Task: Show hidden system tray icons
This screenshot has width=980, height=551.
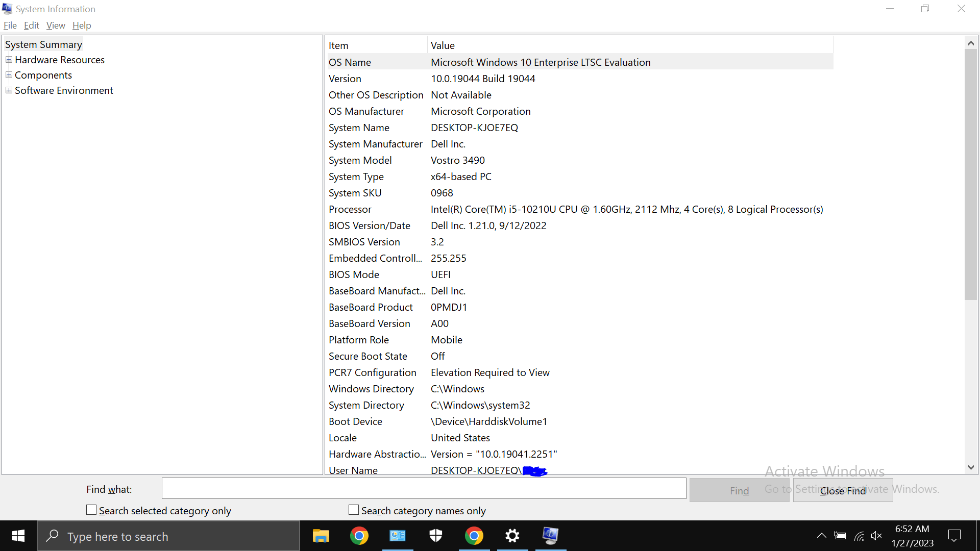Action: (821, 536)
